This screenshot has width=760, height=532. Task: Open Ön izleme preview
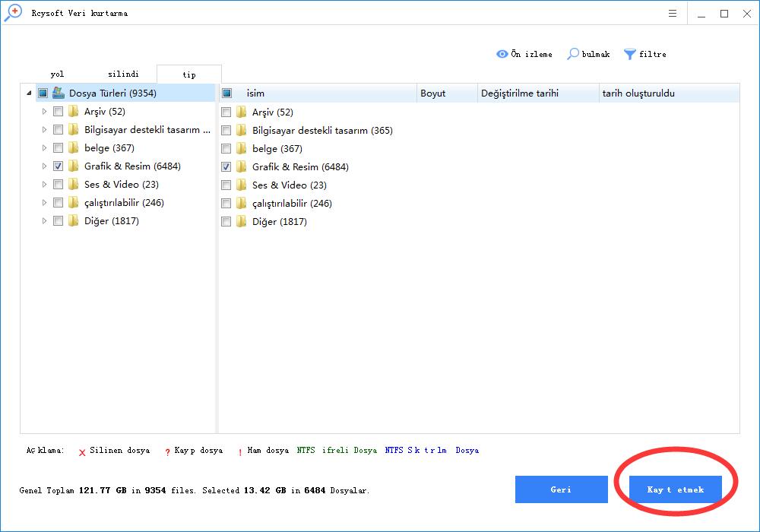coord(524,54)
